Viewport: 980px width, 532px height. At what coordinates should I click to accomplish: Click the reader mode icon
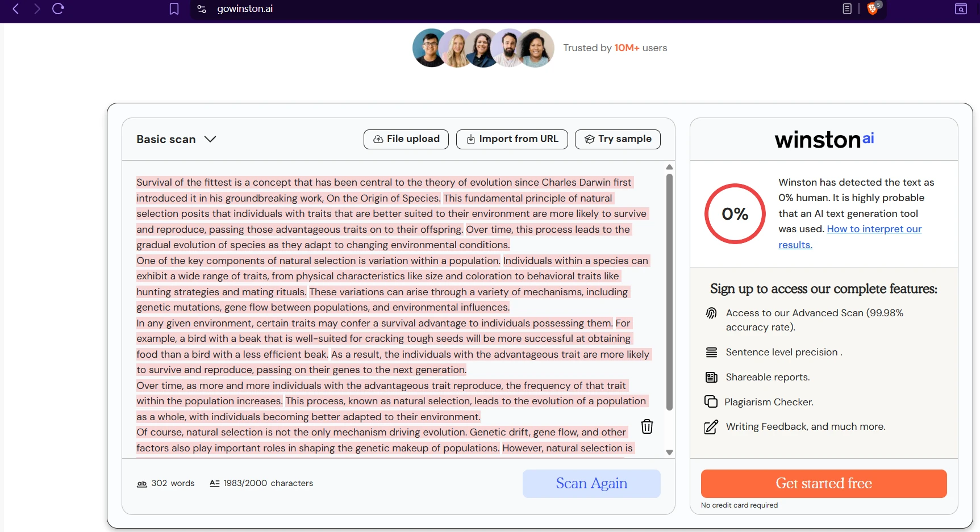(847, 9)
